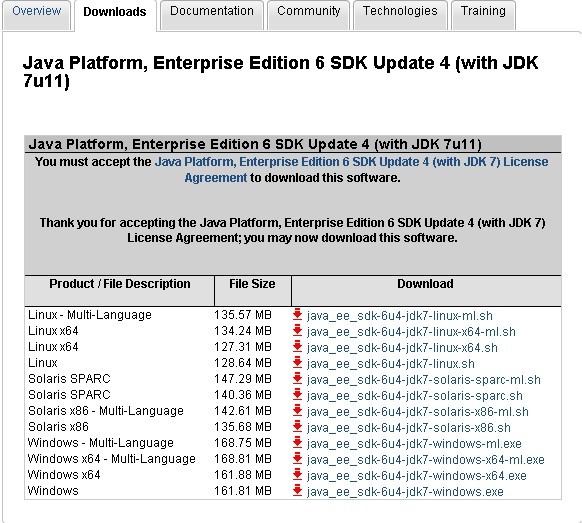The image size is (582, 523).
Task: Click download arrow icon for linux-ml.sh
Action: 297,314
